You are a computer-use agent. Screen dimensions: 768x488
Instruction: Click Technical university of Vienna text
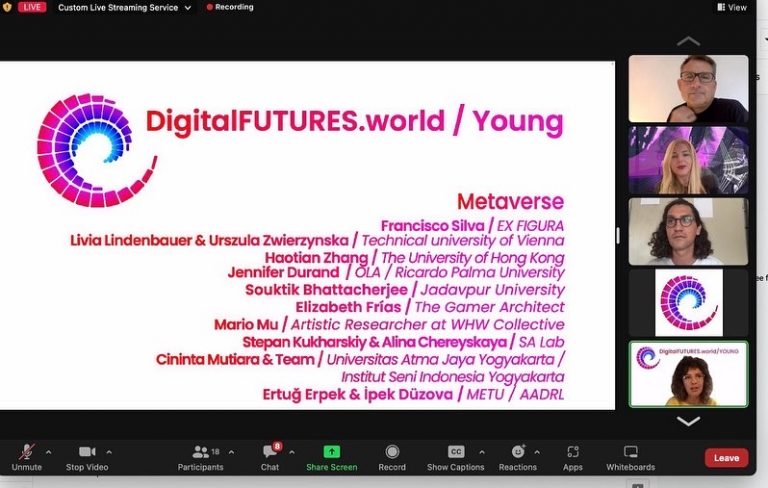463,241
